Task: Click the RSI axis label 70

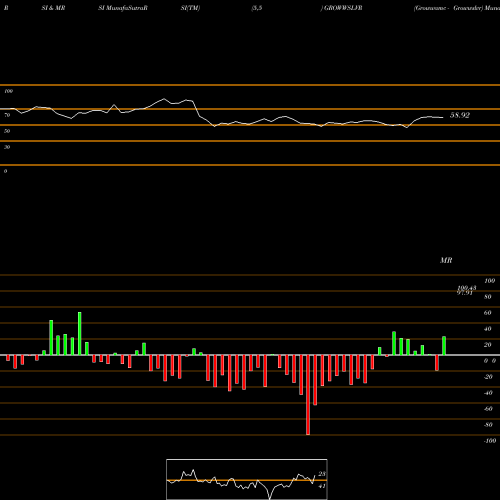Action: pos(7,115)
